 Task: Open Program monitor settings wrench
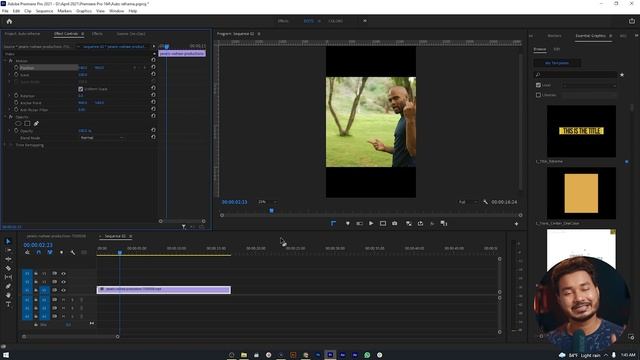point(485,202)
